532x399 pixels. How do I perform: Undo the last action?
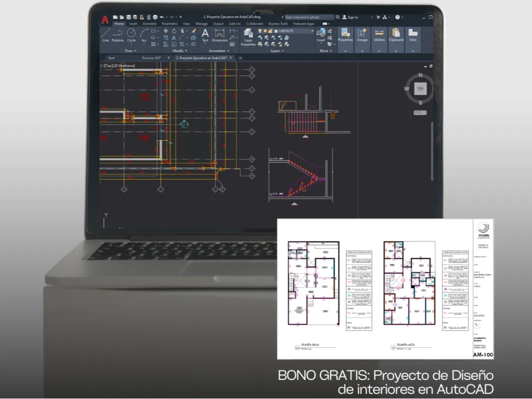(x=162, y=17)
